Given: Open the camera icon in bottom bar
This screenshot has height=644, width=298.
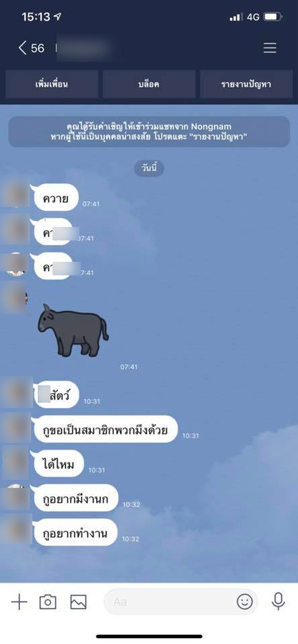Looking at the screenshot, I should pyautogui.click(x=48, y=602).
